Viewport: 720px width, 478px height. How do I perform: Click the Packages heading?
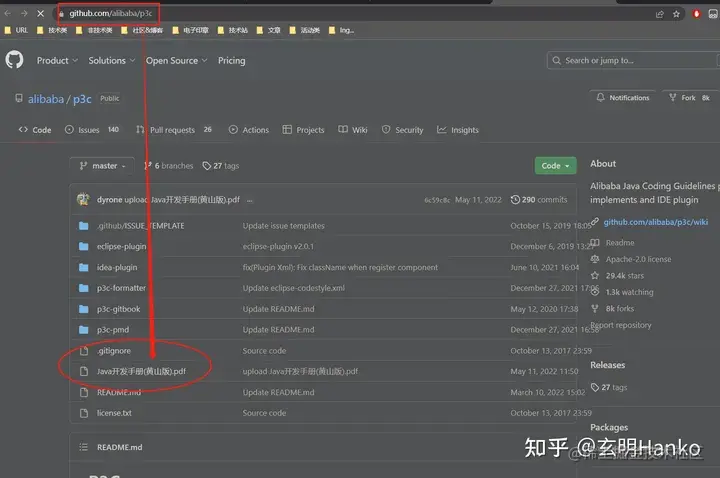(x=609, y=427)
